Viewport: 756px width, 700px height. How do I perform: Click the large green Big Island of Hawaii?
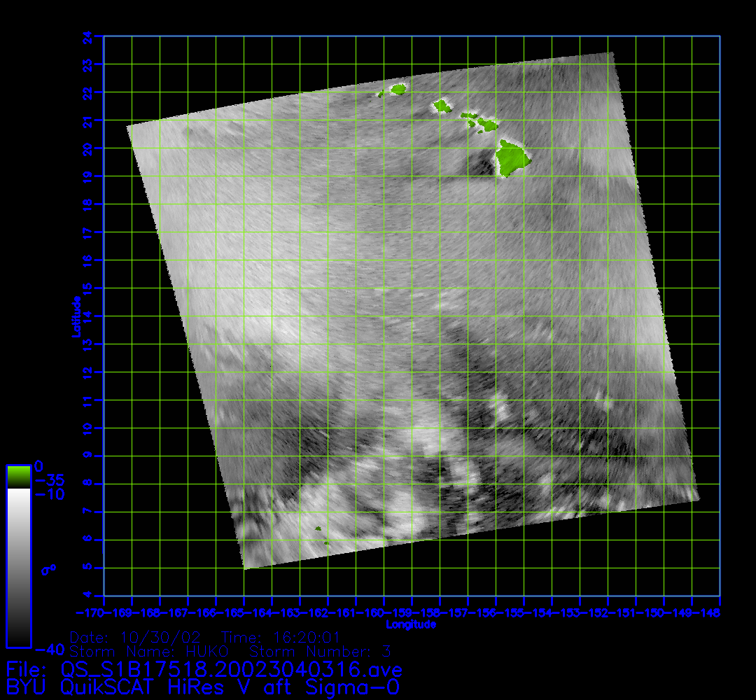click(x=512, y=157)
